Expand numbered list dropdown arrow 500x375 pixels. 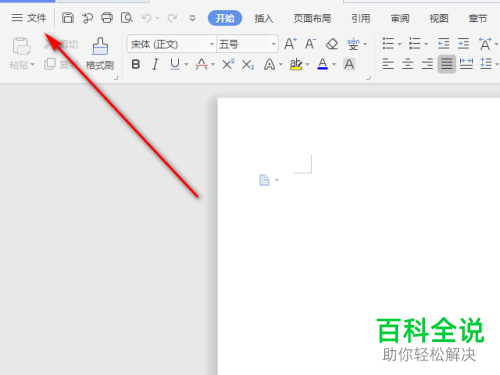click(426, 44)
